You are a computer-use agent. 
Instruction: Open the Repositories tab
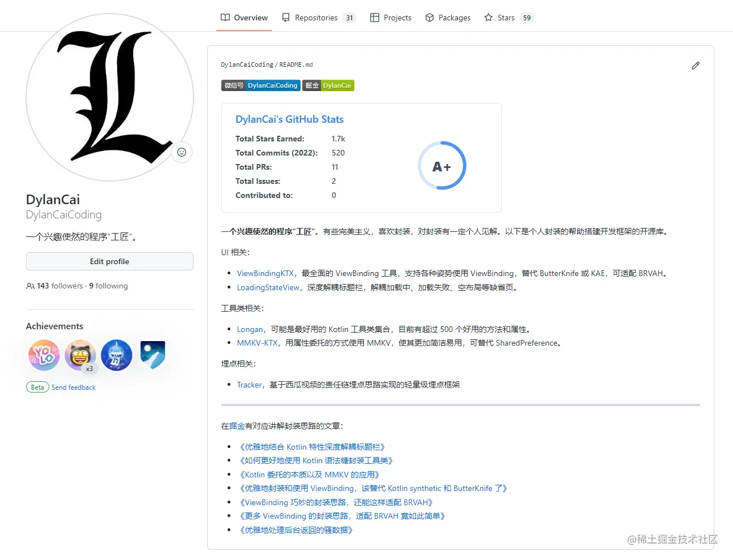tap(319, 18)
